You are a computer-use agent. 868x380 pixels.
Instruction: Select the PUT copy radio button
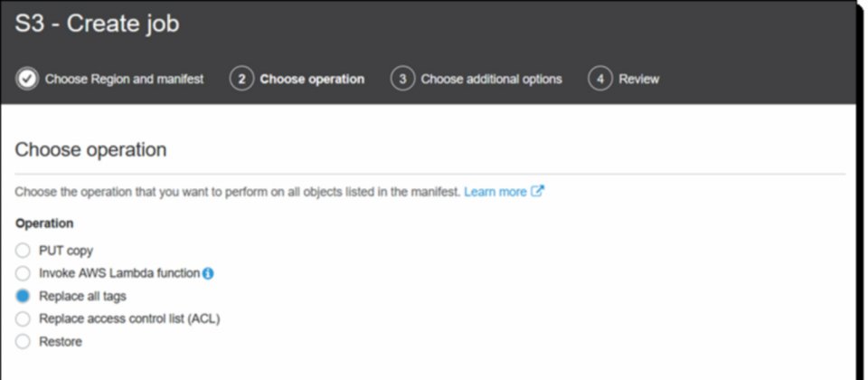23,251
